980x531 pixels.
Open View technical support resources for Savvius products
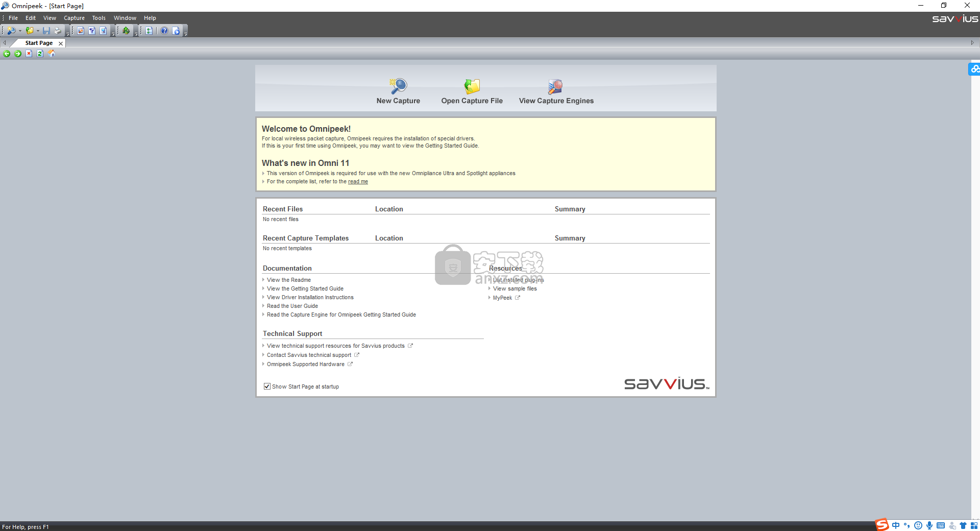click(336, 346)
